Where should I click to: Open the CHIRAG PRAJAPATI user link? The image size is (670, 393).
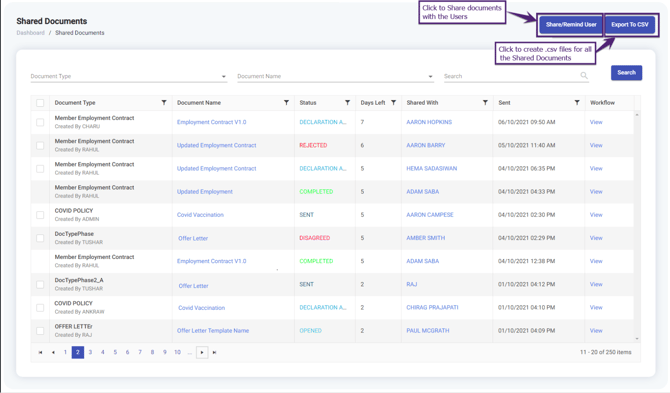(x=432, y=308)
